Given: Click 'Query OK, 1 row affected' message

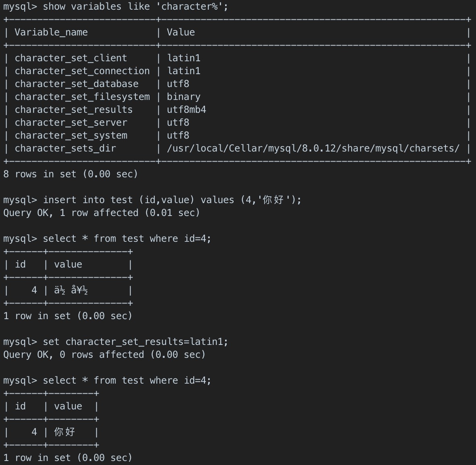Looking at the screenshot, I should (x=101, y=213).
